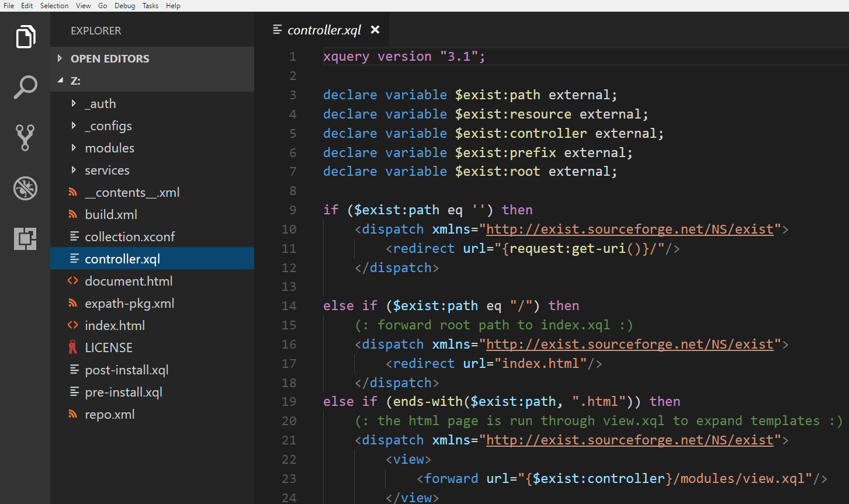The image size is (849, 504).
Task: Place cursor on xquery version line
Action: point(404,57)
